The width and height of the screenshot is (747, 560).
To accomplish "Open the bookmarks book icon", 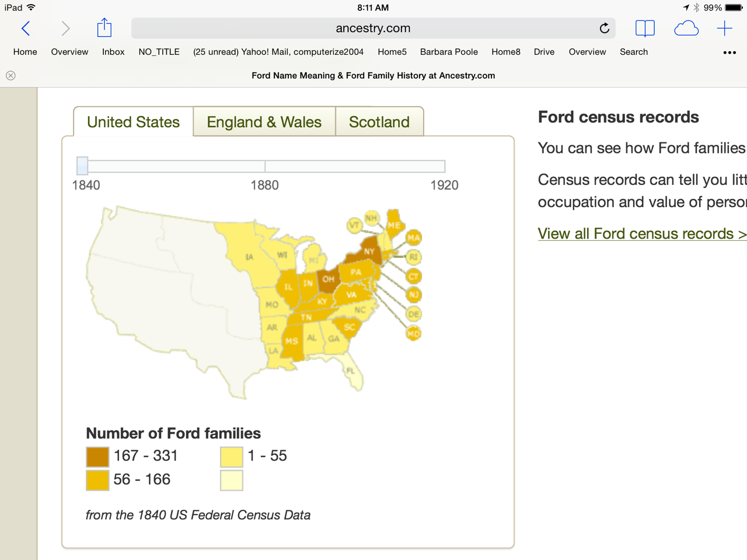I will pyautogui.click(x=645, y=28).
